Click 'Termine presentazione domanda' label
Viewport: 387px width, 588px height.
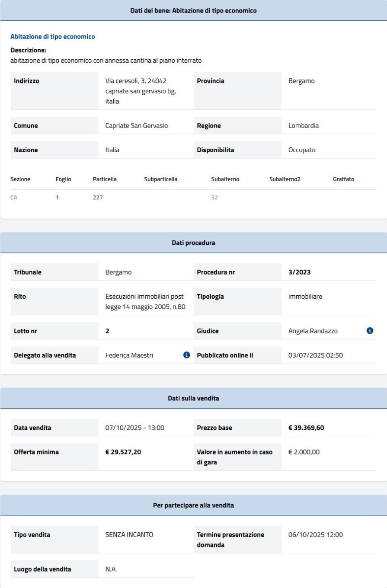[230, 540]
